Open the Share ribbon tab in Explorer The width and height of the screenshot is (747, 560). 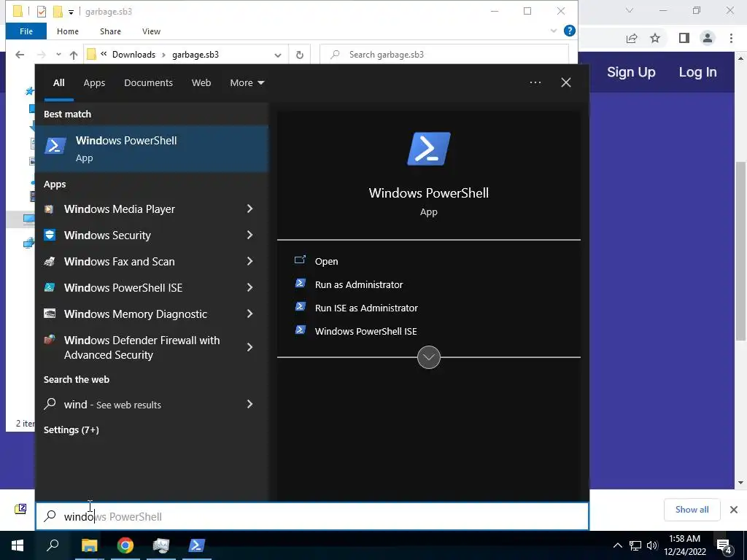(111, 31)
